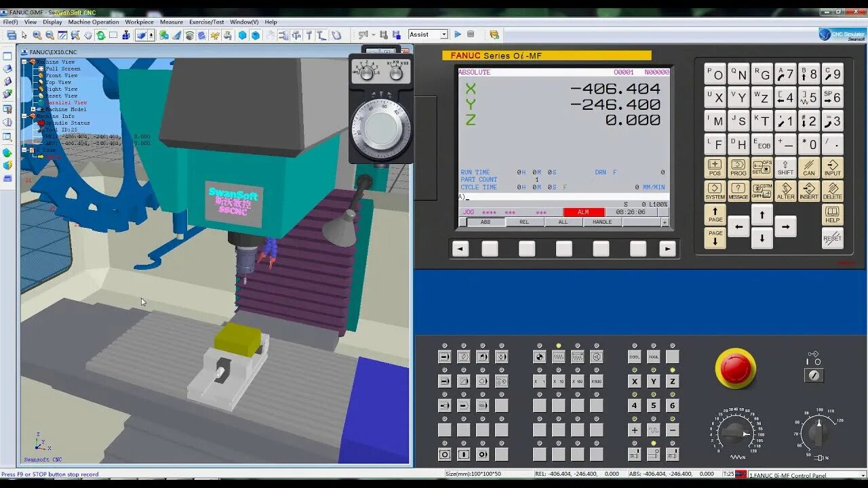Click the cursor up arrow key on keypad
The image size is (868, 488).
click(762, 216)
